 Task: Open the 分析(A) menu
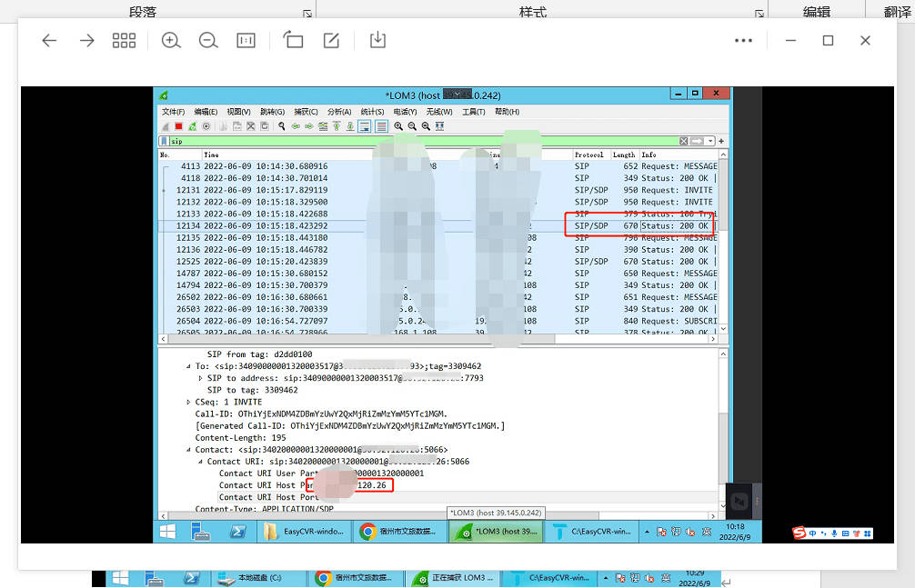(x=339, y=112)
